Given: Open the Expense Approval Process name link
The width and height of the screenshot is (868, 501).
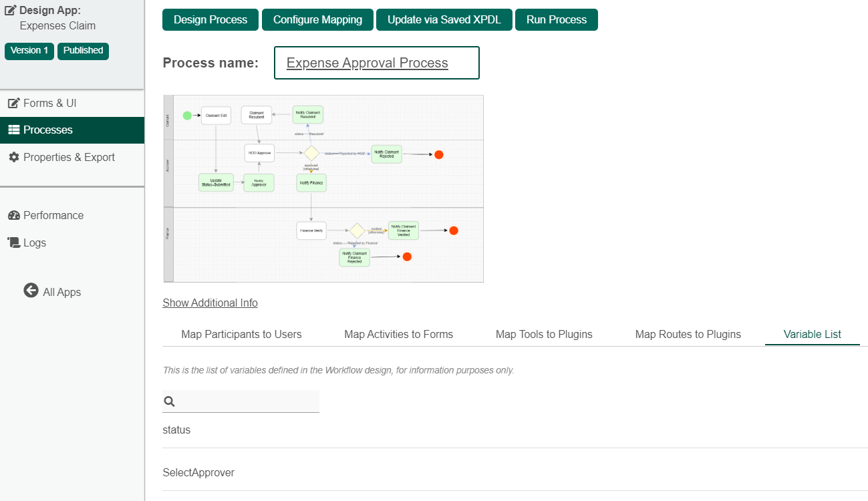Looking at the screenshot, I should pyautogui.click(x=367, y=63).
